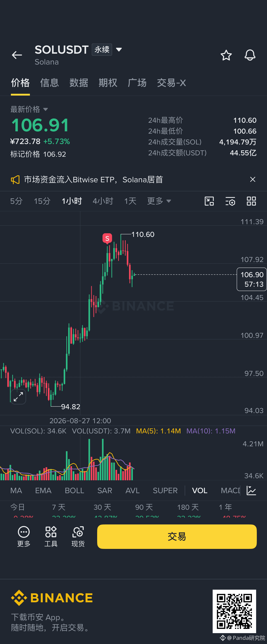Tap the yellow 交易 button
The image size is (267, 644).
[177, 536]
